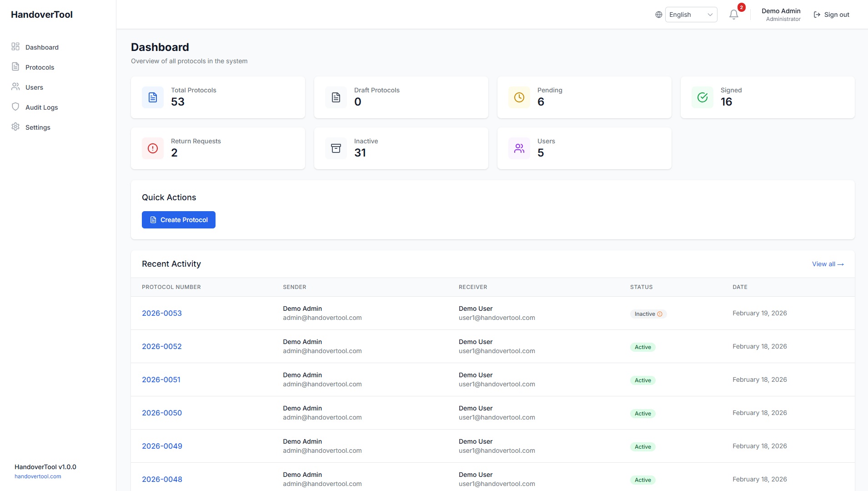Click the Active status for 2026-0050
Viewport: 868px width, 491px height.
tap(642, 414)
